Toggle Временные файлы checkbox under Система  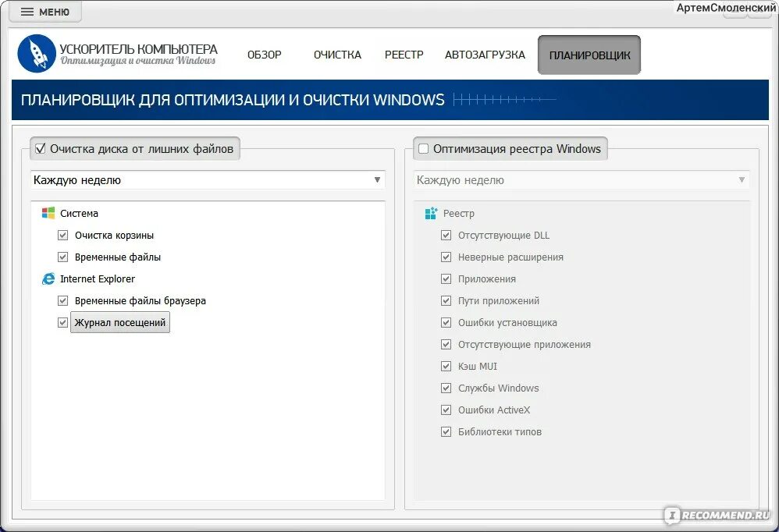tap(62, 257)
